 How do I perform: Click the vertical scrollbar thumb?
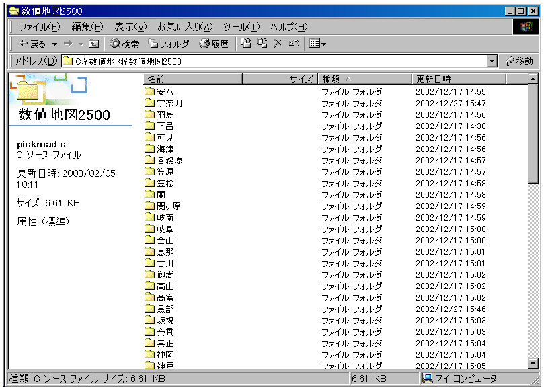tap(533, 134)
